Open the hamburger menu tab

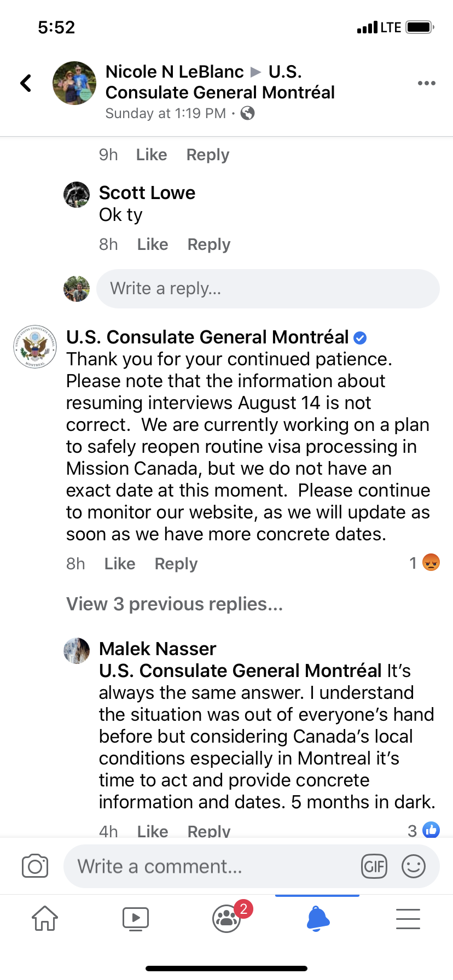pos(408,919)
